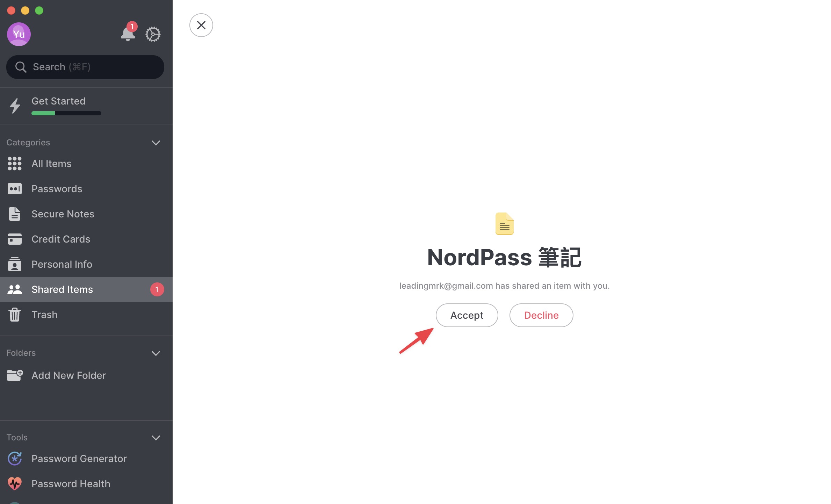Collapse the Categories section
The width and height of the screenshot is (831, 504).
156,143
